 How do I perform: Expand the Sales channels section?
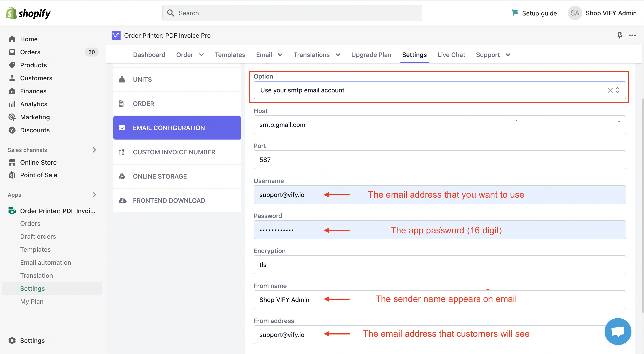(x=94, y=150)
